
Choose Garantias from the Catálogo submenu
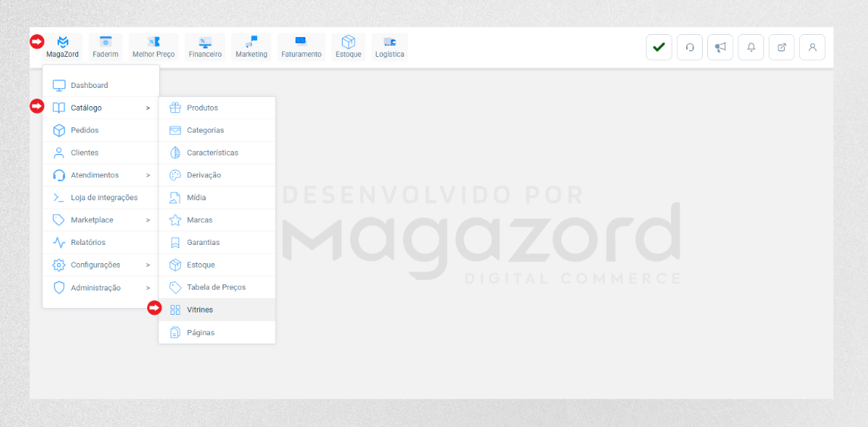click(217, 243)
